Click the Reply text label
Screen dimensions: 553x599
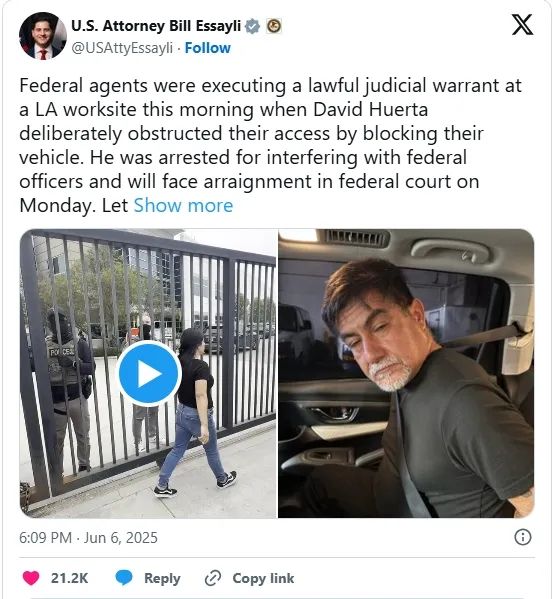tap(162, 578)
